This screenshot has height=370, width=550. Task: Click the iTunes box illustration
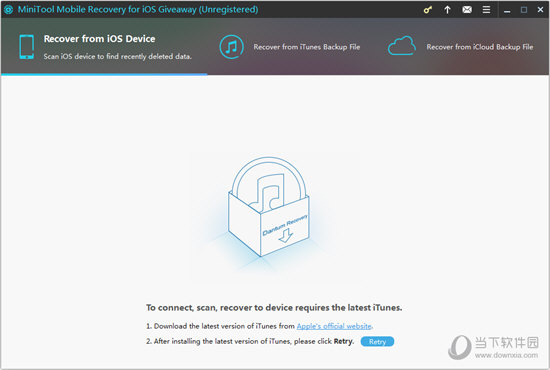point(269,207)
